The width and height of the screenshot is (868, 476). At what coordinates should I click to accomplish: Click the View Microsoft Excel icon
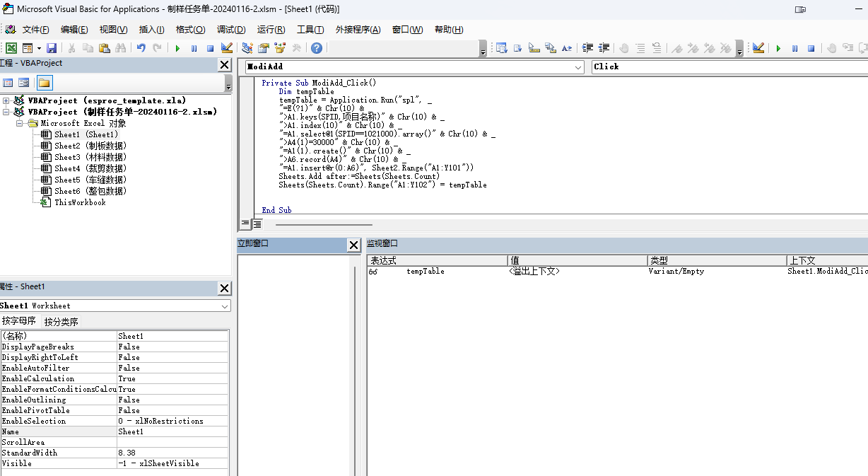11,48
